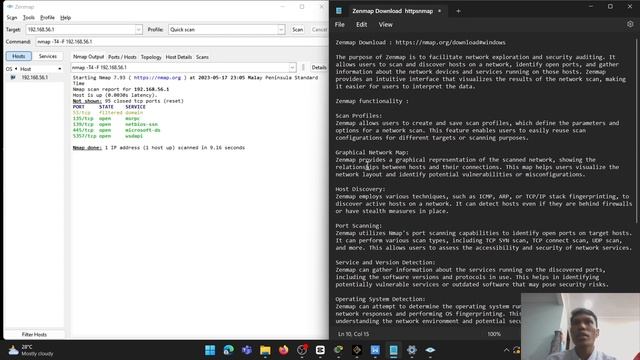Open the Notepad taskbar icon
Viewport: 640px width, 360px height.
pos(393,350)
